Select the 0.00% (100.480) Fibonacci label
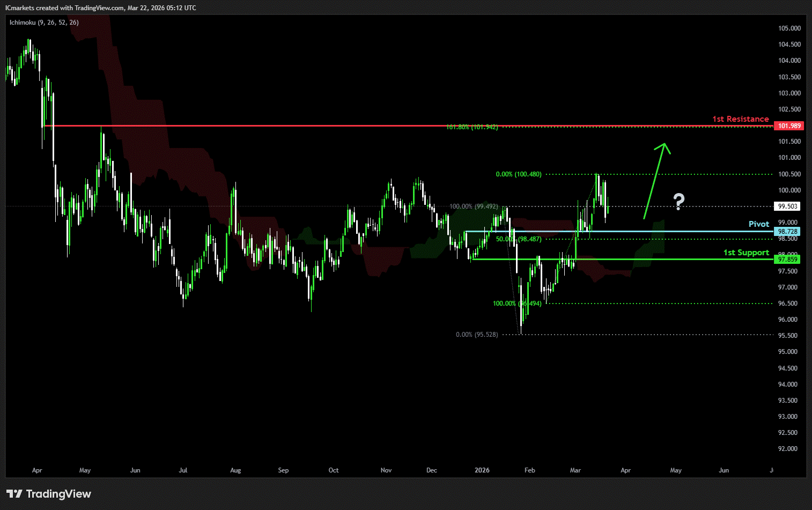Screen dimensions: 812x510 coord(518,174)
